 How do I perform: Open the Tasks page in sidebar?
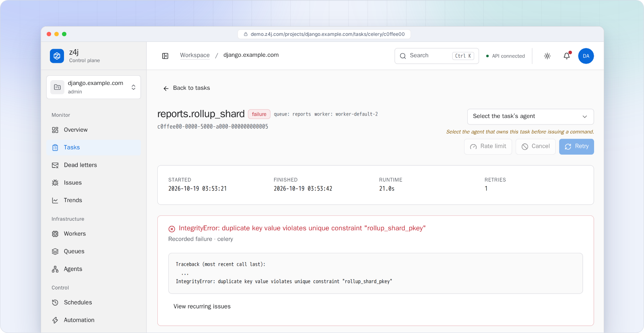tap(93, 148)
